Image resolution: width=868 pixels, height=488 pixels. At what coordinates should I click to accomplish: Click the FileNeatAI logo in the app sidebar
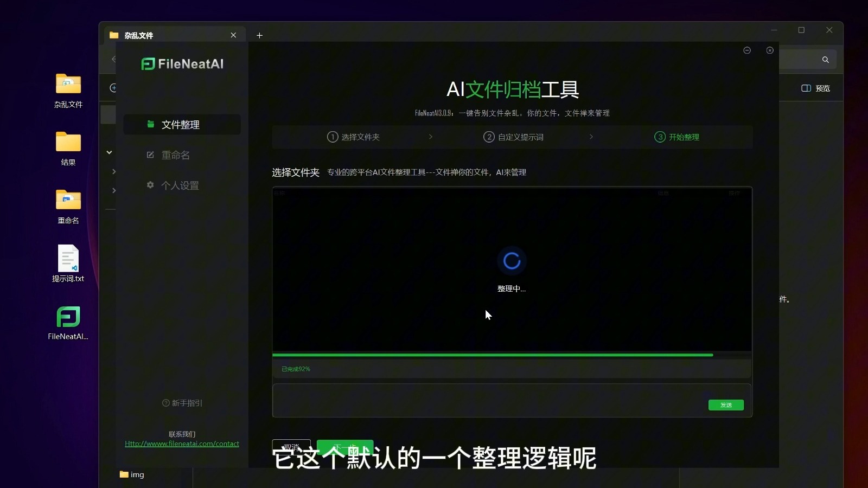coord(182,64)
